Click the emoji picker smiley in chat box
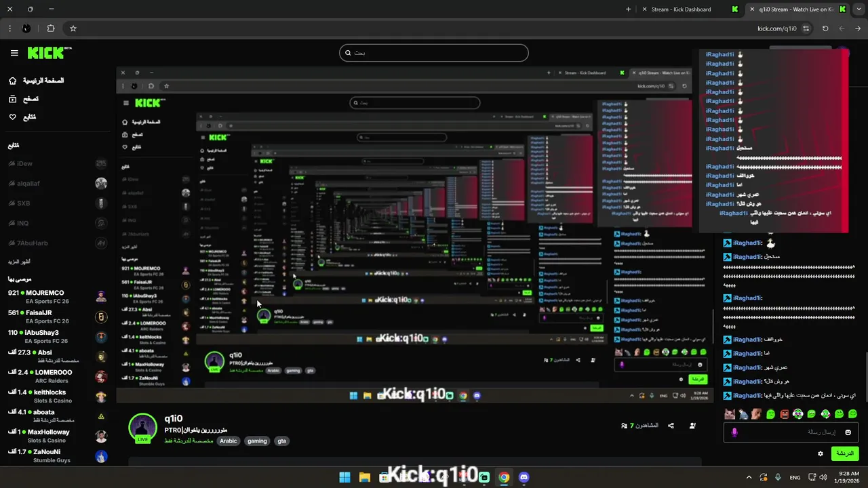The height and width of the screenshot is (488, 868). pos(848,432)
